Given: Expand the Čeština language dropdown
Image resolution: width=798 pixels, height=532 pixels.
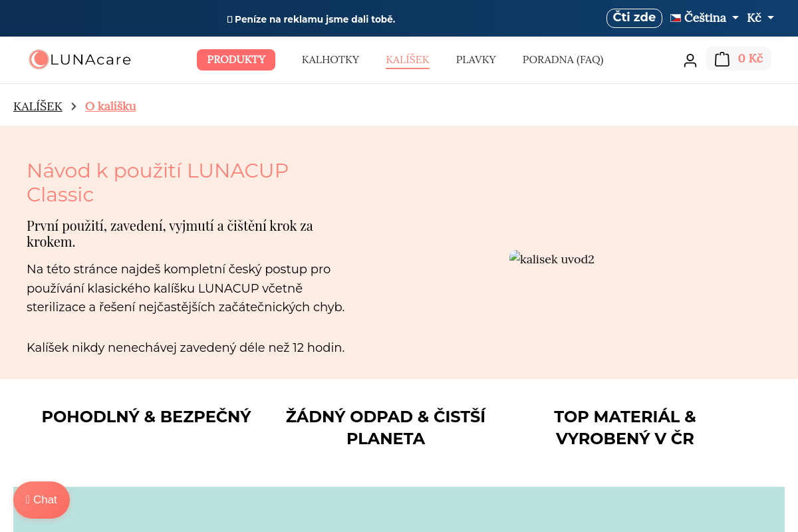Looking at the screenshot, I should click(x=705, y=18).
